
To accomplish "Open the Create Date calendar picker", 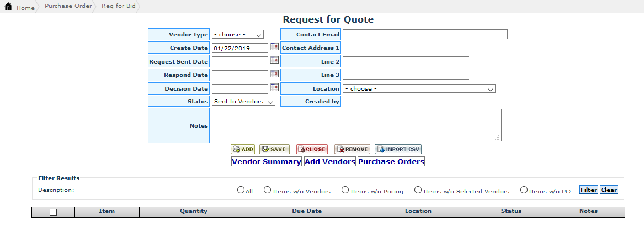I will 274,47.
